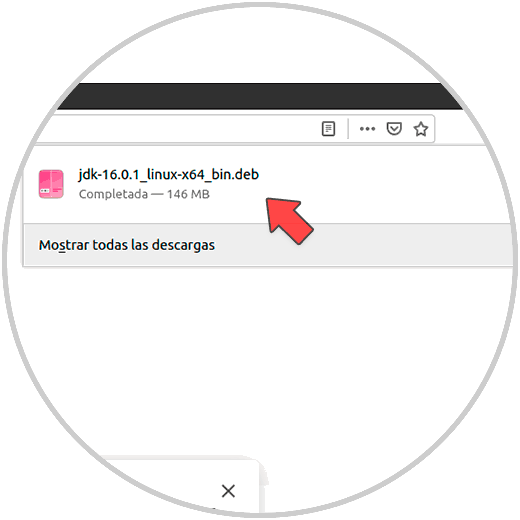
Task: Close the notification with the X icon
Action: [x=228, y=491]
